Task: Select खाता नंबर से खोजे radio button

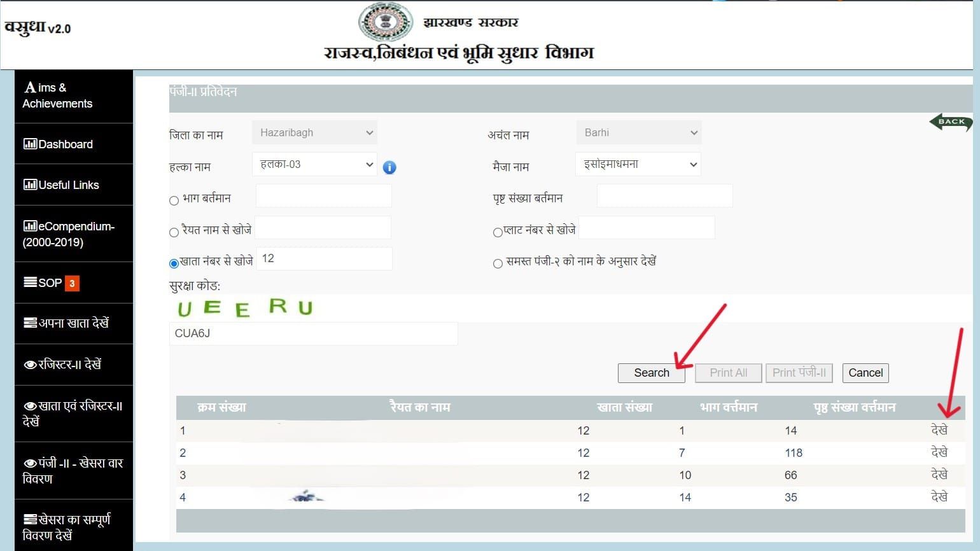Action: [174, 263]
